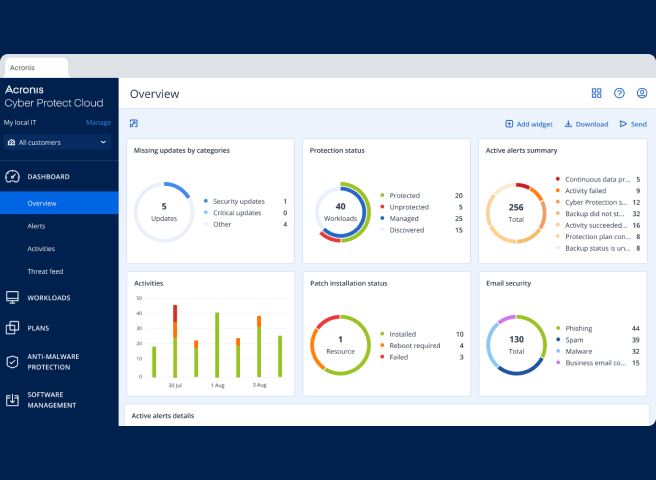Click the Add widget button text
656x480 pixels.
click(x=535, y=124)
